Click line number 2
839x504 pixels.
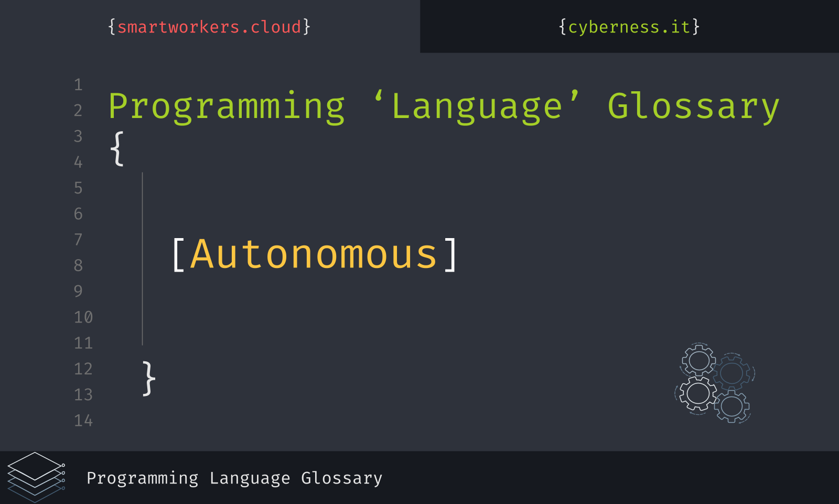pyautogui.click(x=78, y=111)
